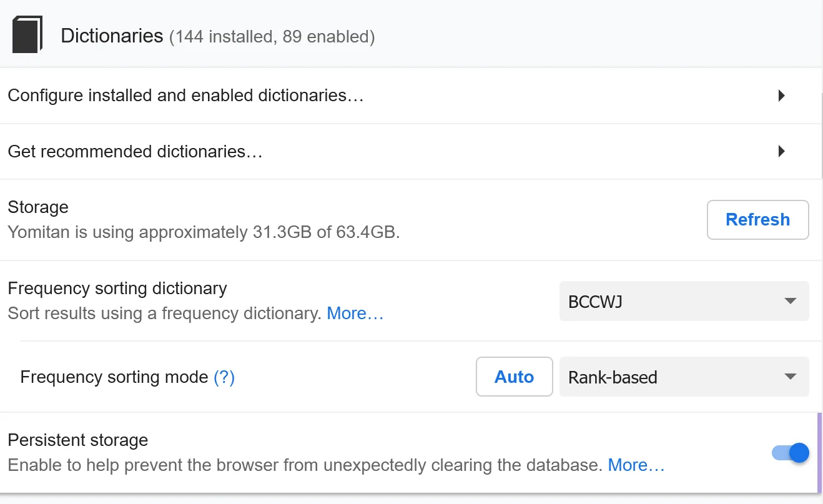Open the BCCWJ frequency dictionary dropdown
The width and height of the screenshot is (823, 504).
pyautogui.click(x=684, y=302)
